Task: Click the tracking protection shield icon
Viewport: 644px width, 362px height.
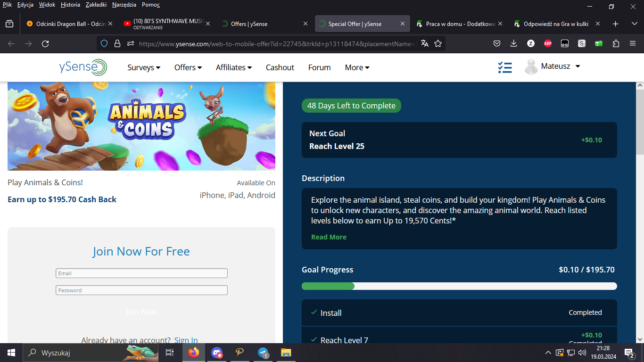Action: click(105, 43)
